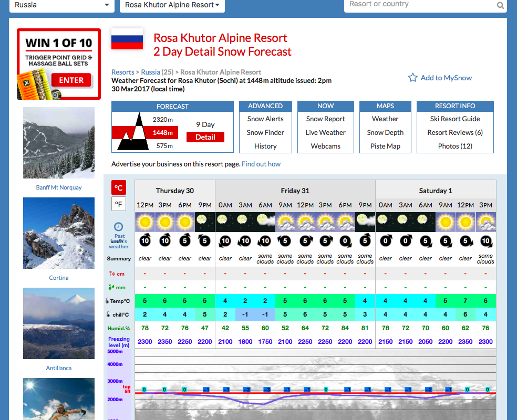The height and width of the screenshot is (420, 517).
Task: Click the Saturday 9AM sunny icon
Action: coord(446,222)
